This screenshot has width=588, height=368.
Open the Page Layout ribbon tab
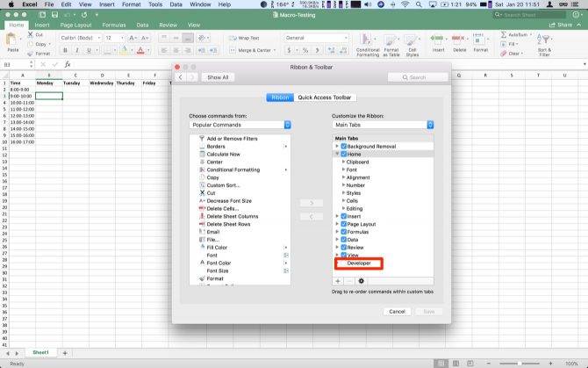click(75, 25)
